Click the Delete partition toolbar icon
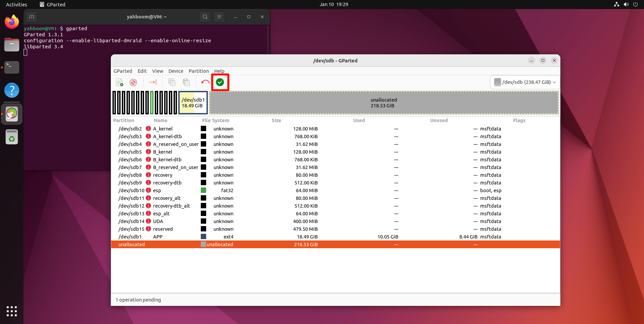Image resolution: width=644 pixels, height=324 pixels. point(133,82)
